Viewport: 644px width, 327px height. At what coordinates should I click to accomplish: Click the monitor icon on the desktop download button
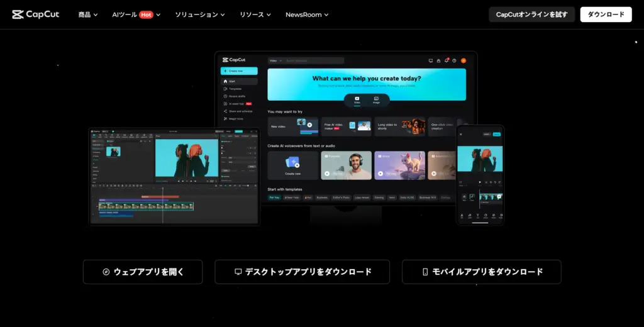pyautogui.click(x=238, y=272)
